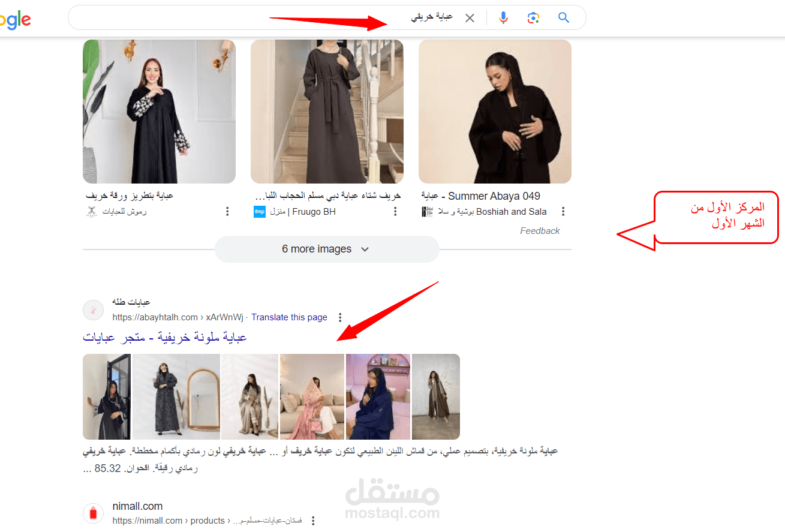Open the black abaya image by رموش للعبايات
This screenshot has height=532, width=785.
point(158,111)
